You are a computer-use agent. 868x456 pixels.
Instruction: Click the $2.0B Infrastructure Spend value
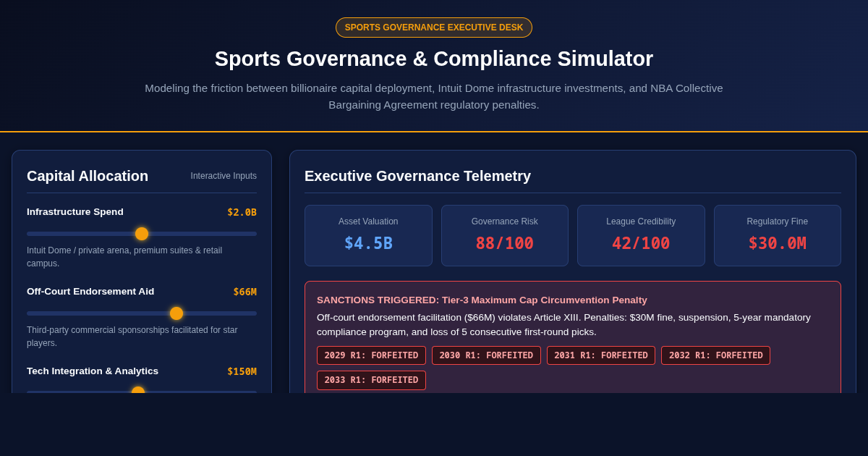(242, 212)
